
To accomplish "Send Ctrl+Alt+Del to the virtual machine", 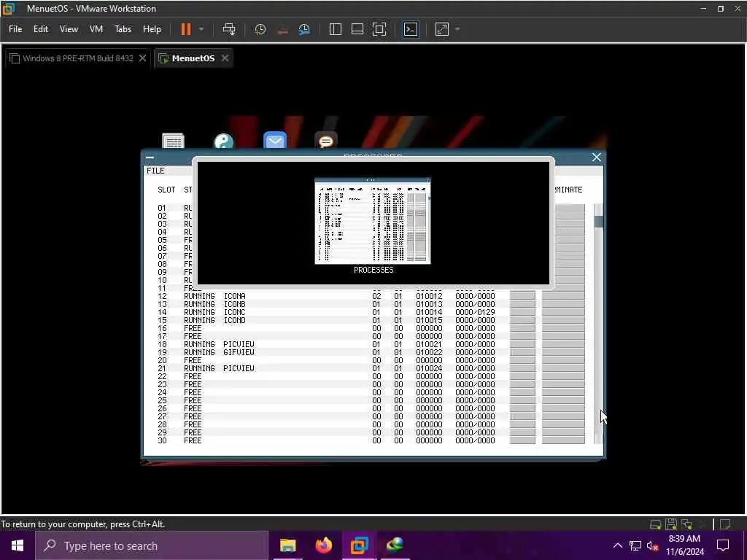I will click(x=229, y=29).
